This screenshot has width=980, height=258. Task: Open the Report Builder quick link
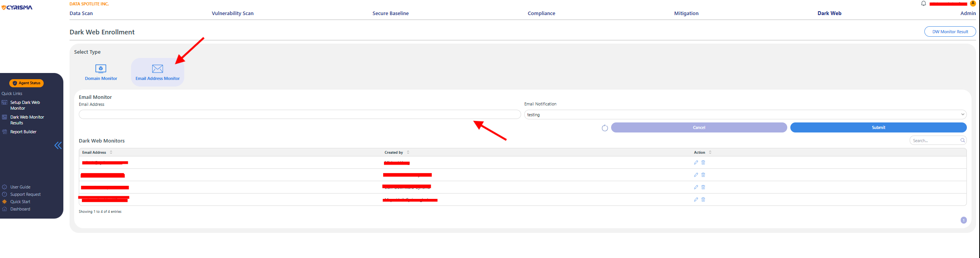23,132
